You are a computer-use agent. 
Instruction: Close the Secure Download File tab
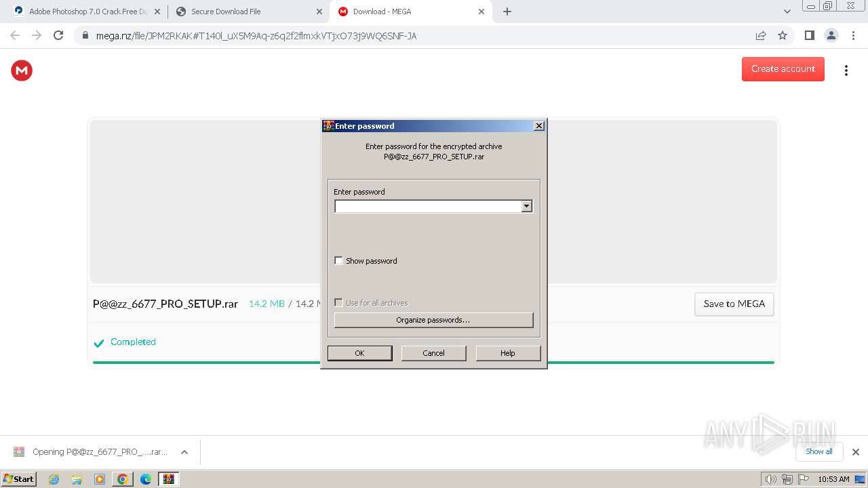pyautogui.click(x=319, y=12)
